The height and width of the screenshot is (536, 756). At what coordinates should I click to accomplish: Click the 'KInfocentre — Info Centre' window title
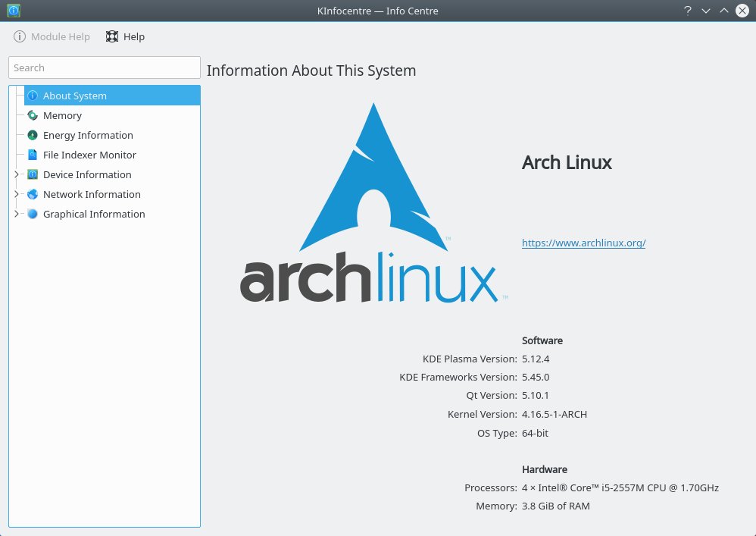click(x=377, y=11)
